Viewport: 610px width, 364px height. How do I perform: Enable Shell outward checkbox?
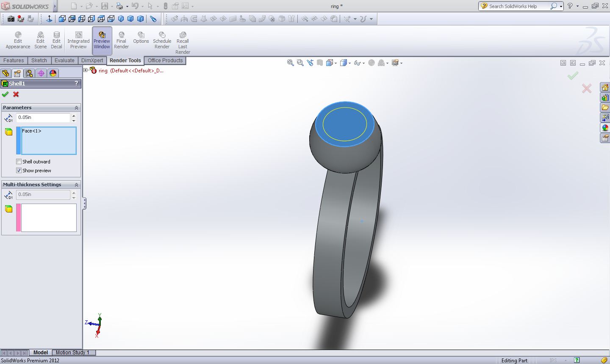click(x=19, y=162)
